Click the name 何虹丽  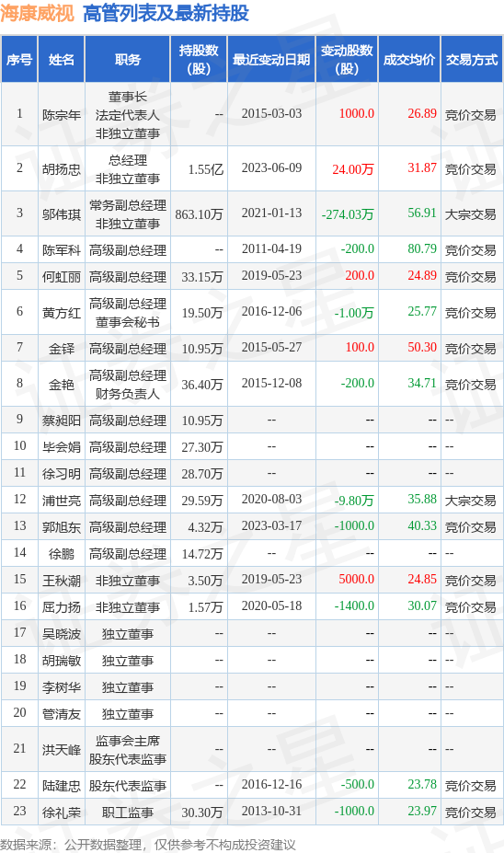pos(62,277)
